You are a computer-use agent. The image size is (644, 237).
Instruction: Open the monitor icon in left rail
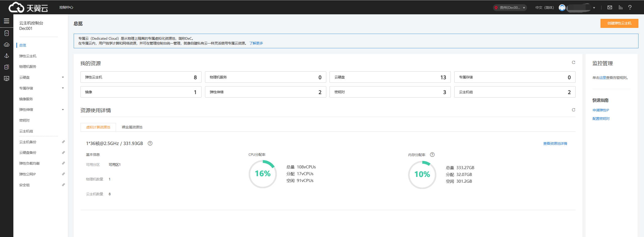click(7, 78)
